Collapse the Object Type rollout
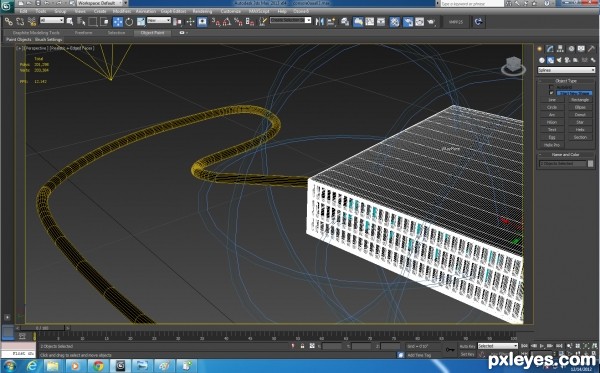This screenshot has height=373, width=600. 566,81
